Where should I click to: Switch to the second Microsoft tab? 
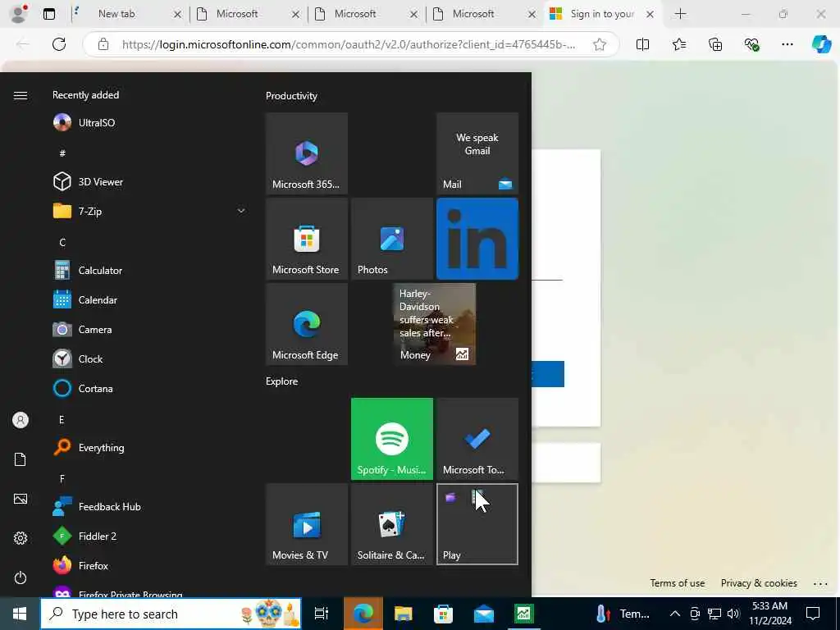tap(365, 14)
